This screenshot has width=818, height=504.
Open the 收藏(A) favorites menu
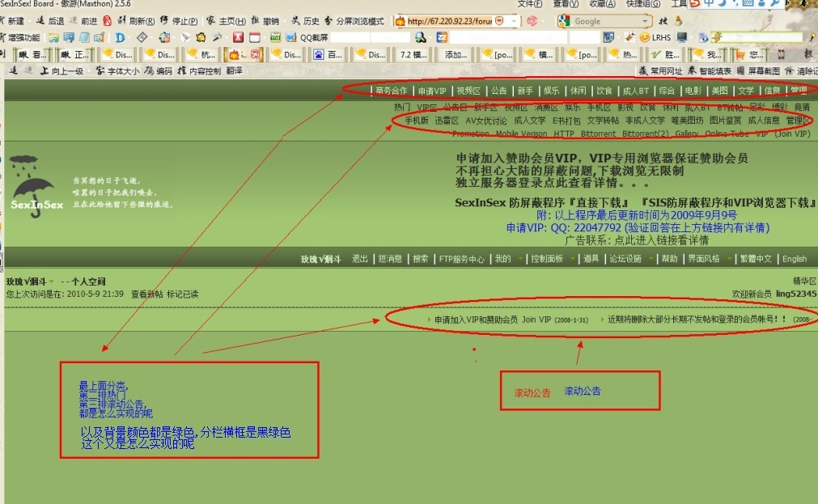click(x=601, y=4)
